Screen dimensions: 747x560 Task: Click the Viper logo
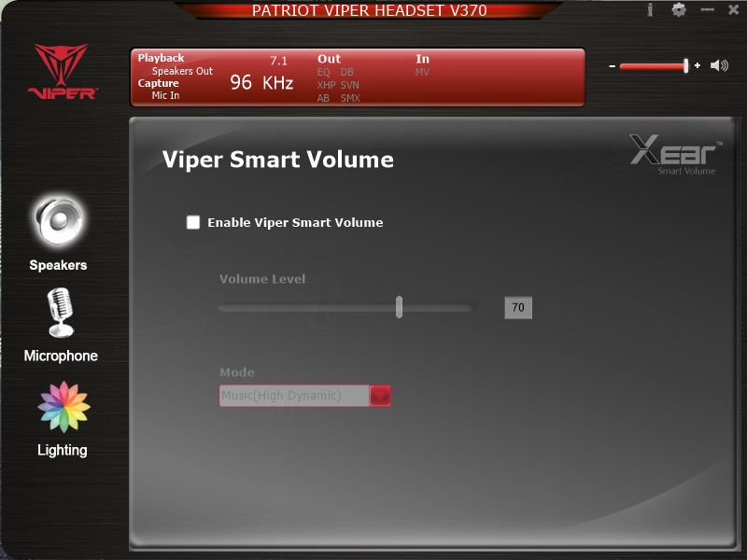[x=61, y=72]
